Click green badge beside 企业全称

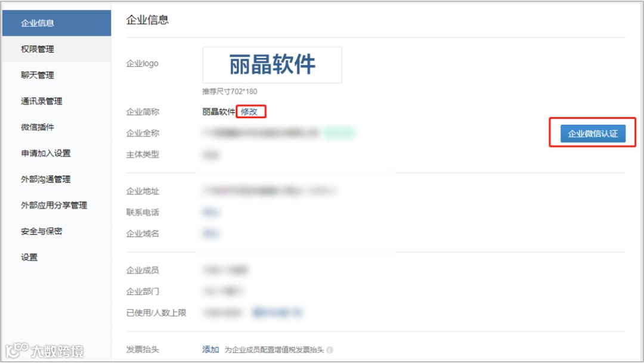click(339, 133)
